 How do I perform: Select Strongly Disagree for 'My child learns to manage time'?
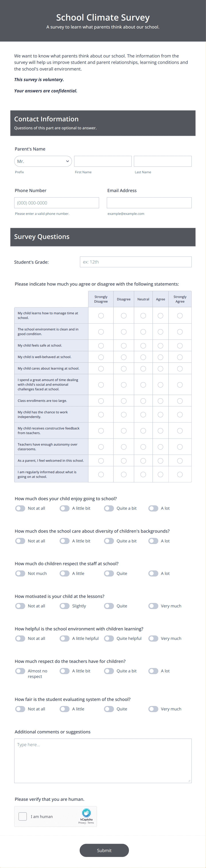coord(101,315)
